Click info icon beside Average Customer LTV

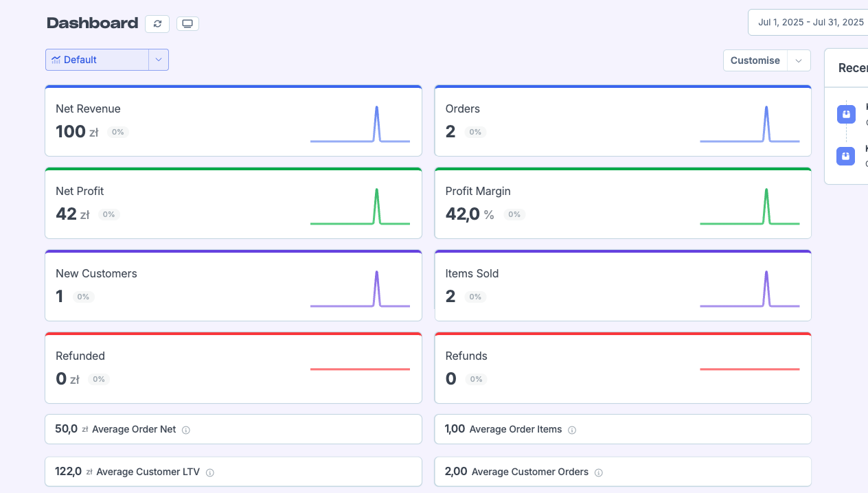tap(210, 472)
